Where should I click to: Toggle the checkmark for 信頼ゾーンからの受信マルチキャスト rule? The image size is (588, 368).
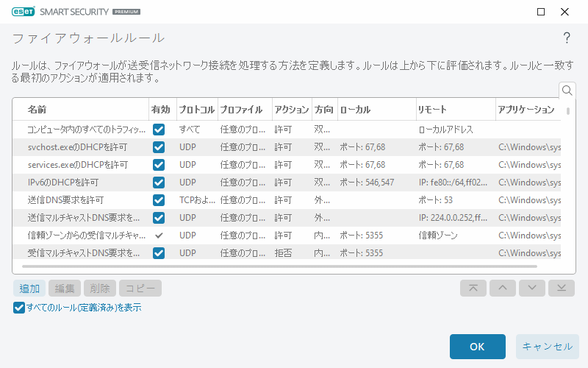pyautogui.click(x=159, y=236)
